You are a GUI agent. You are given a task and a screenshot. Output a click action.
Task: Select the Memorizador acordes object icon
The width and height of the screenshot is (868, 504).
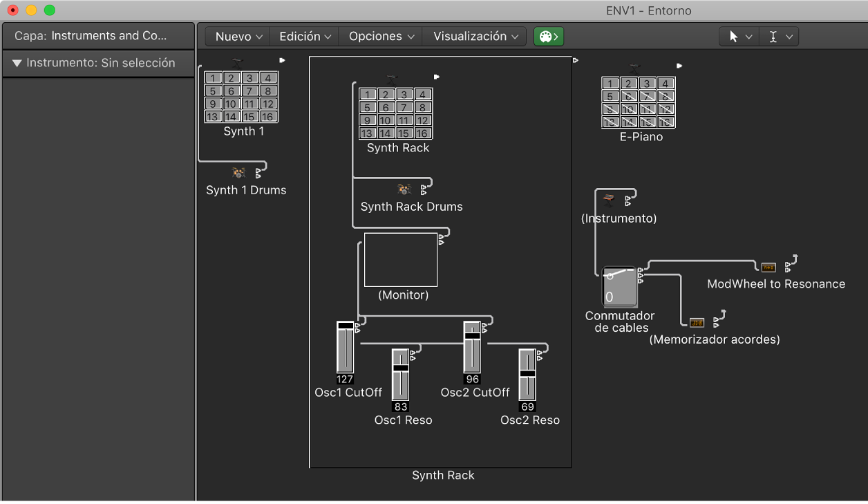click(697, 322)
